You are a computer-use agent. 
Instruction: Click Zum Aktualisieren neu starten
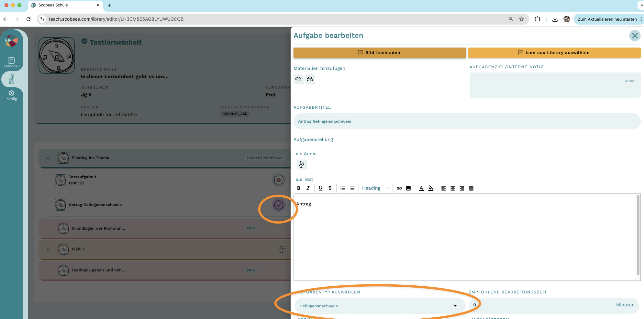(607, 19)
